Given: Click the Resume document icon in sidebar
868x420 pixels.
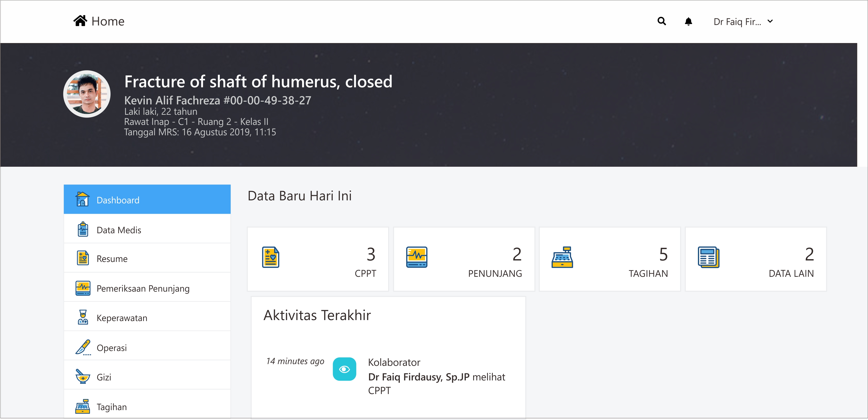Looking at the screenshot, I should (x=83, y=258).
